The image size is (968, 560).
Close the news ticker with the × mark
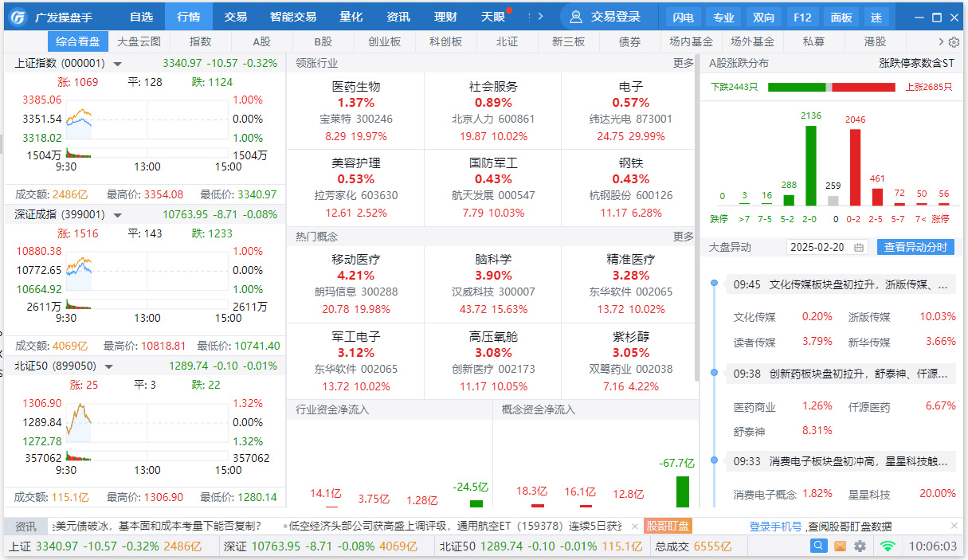[x=633, y=526]
